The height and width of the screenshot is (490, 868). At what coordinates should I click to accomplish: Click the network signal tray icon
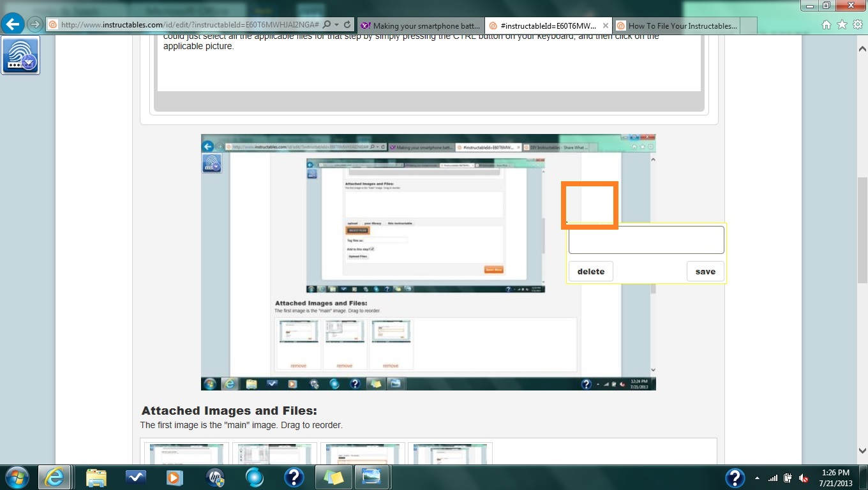point(773,478)
